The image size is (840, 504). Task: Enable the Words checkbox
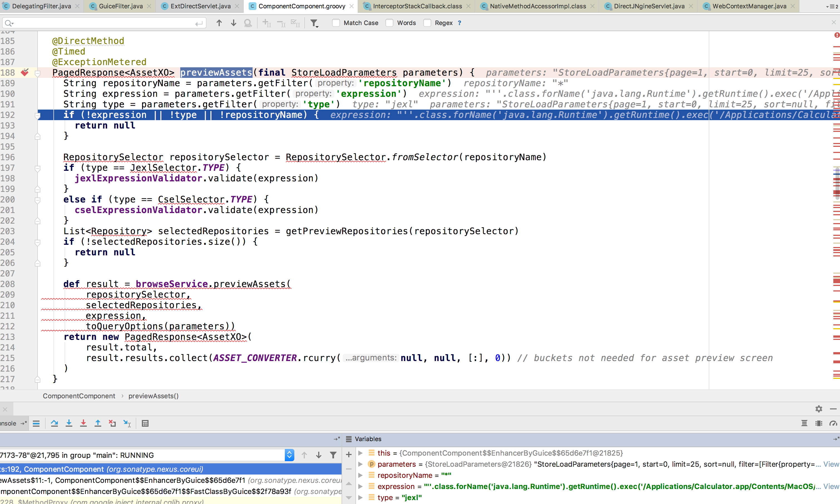pyautogui.click(x=389, y=23)
